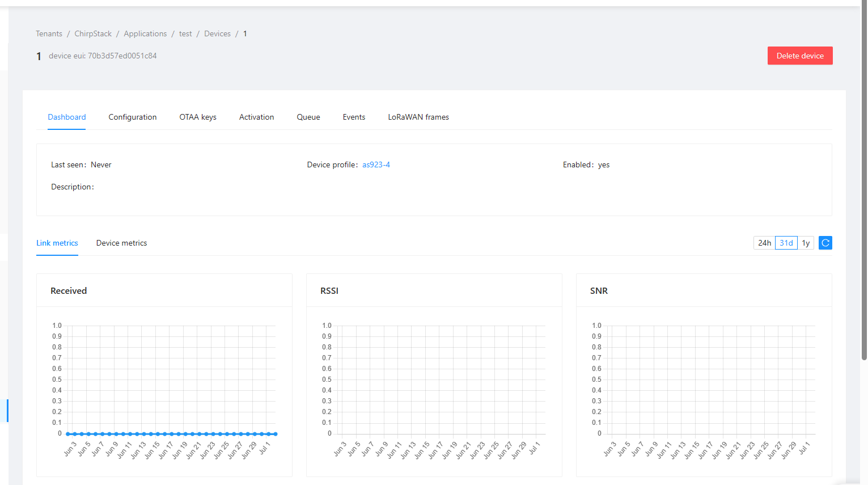868x485 pixels.
Task: View the Events tab
Action: [x=354, y=117]
